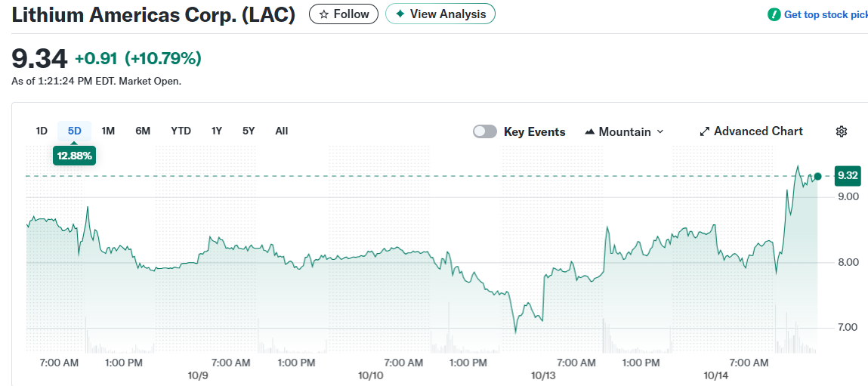Open chart settings gear icon
The image size is (868, 386).
click(x=842, y=131)
